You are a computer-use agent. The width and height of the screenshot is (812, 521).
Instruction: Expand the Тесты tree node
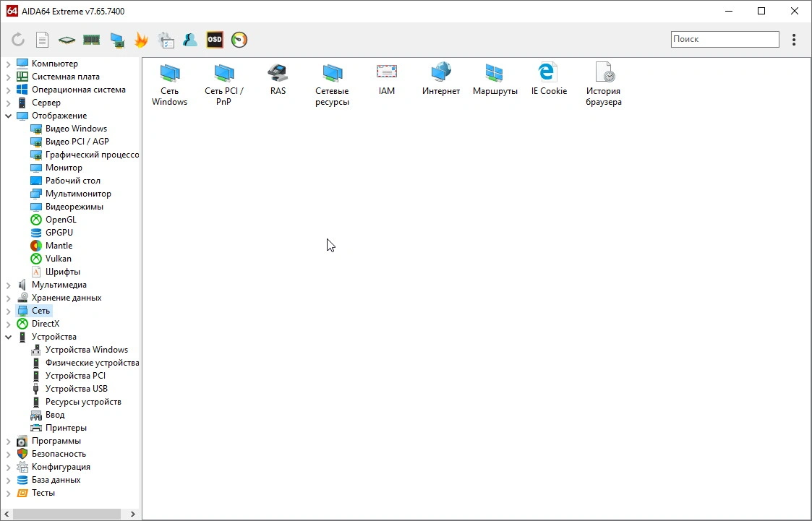[x=8, y=493]
